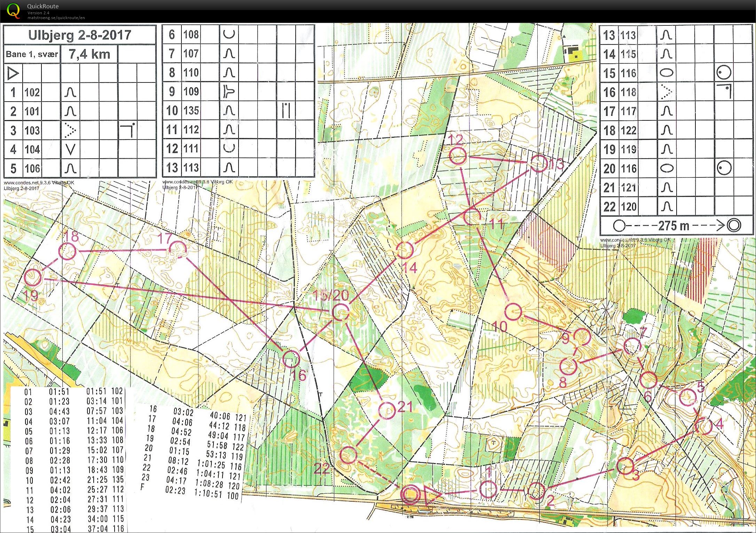
Task: Click depression symbol in row 12 code 111
Action: tap(229, 148)
